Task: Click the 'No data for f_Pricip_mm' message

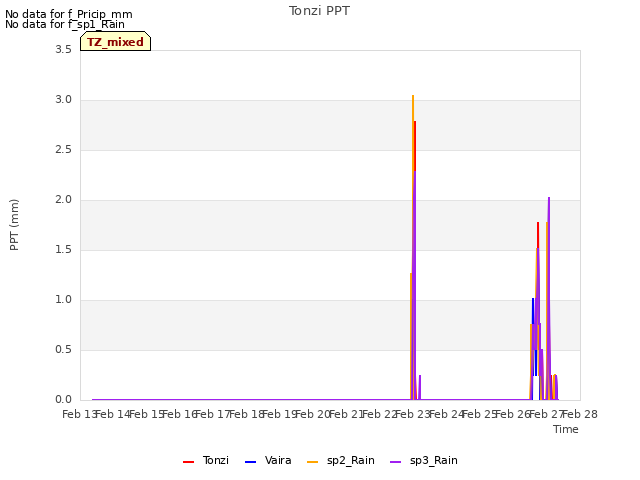Action: [x=69, y=14]
